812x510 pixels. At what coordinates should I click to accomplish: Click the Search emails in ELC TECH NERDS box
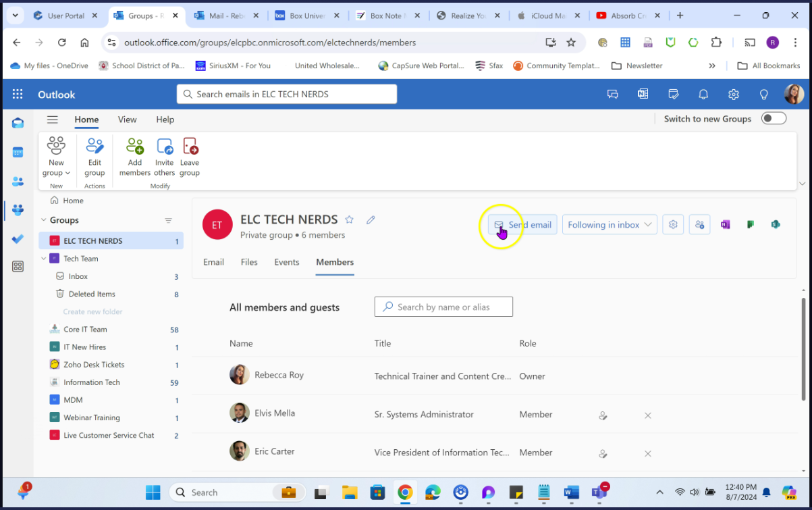pos(287,94)
